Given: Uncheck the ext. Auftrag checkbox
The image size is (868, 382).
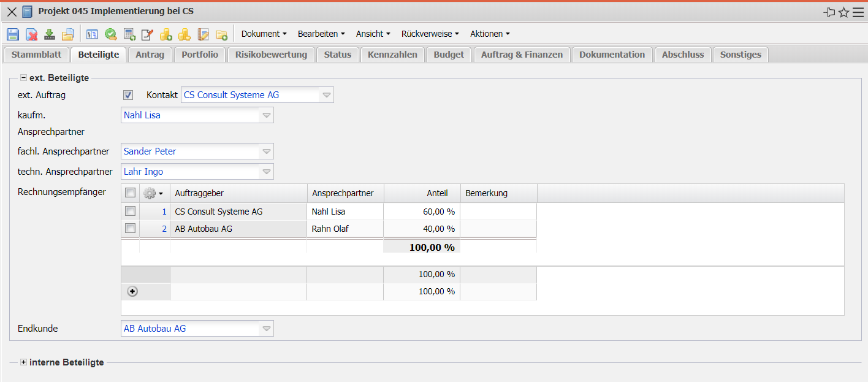Looking at the screenshot, I should tap(128, 95).
